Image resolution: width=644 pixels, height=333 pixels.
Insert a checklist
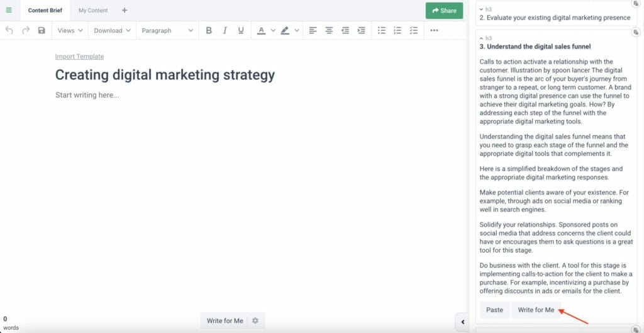click(x=413, y=30)
